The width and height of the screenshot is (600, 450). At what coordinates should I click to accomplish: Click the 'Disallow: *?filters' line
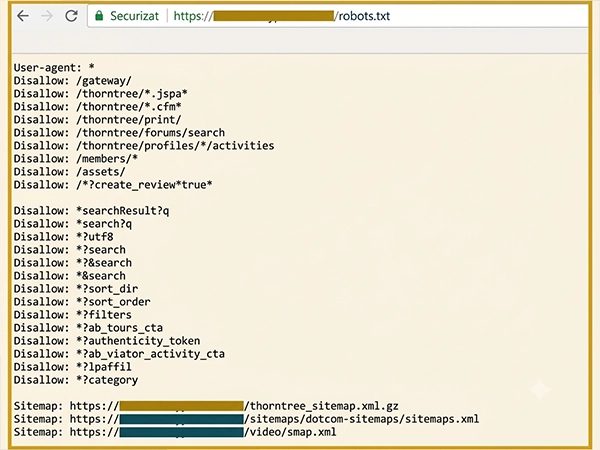[73, 315]
